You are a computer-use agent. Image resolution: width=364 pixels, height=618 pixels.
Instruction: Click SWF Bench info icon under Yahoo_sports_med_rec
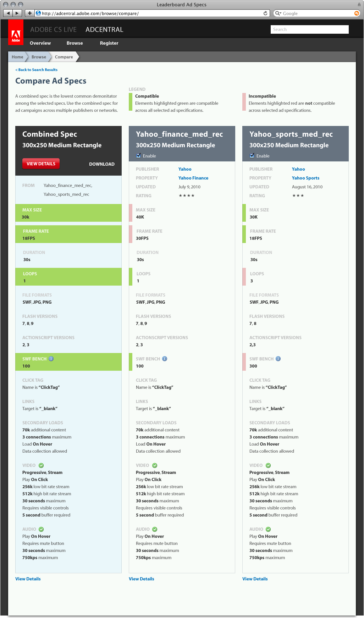(278, 359)
